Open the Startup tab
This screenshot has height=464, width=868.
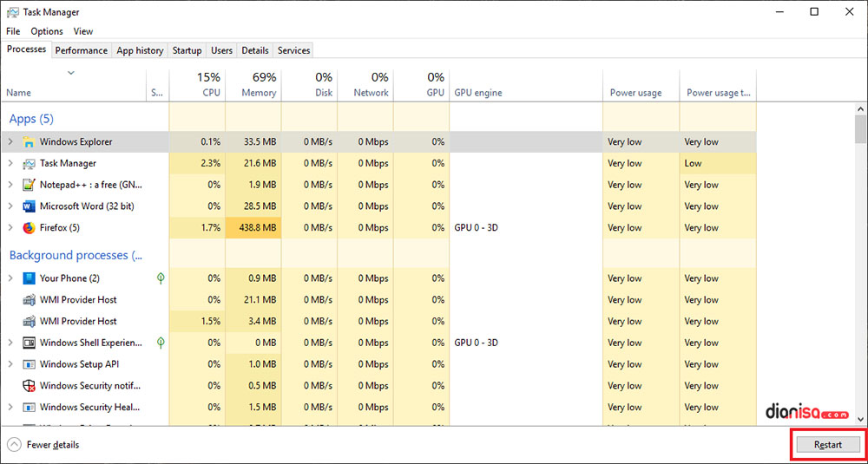(x=187, y=50)
